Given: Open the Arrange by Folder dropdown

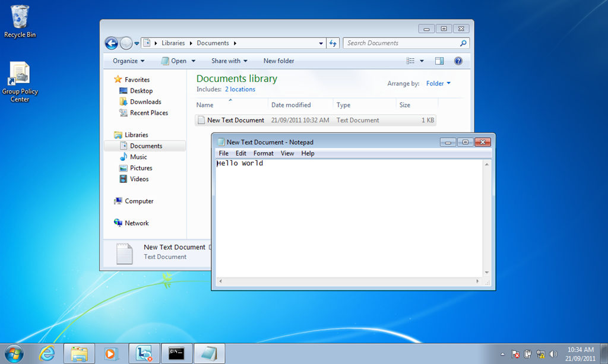Looking at the screenshot, I should [x=438, y=84].
